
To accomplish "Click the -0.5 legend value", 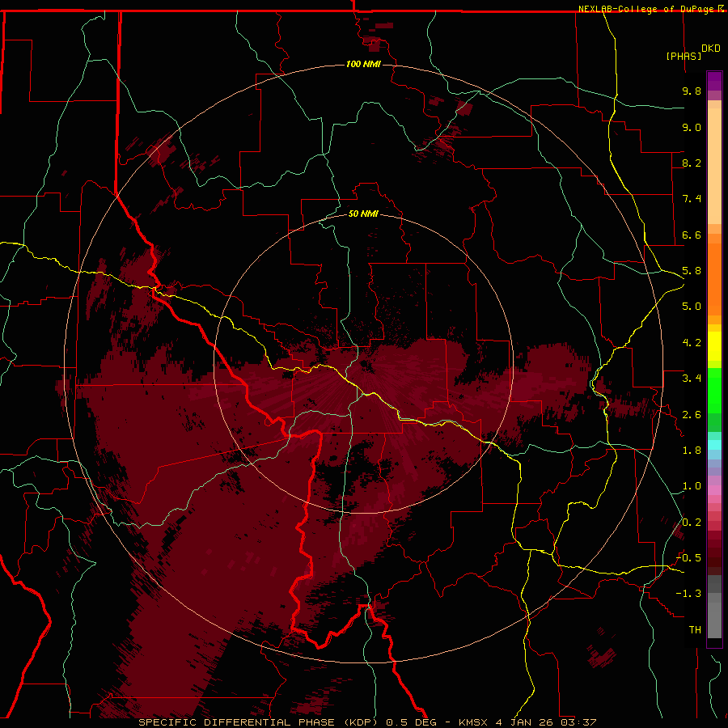I will [x=688, y=558].
